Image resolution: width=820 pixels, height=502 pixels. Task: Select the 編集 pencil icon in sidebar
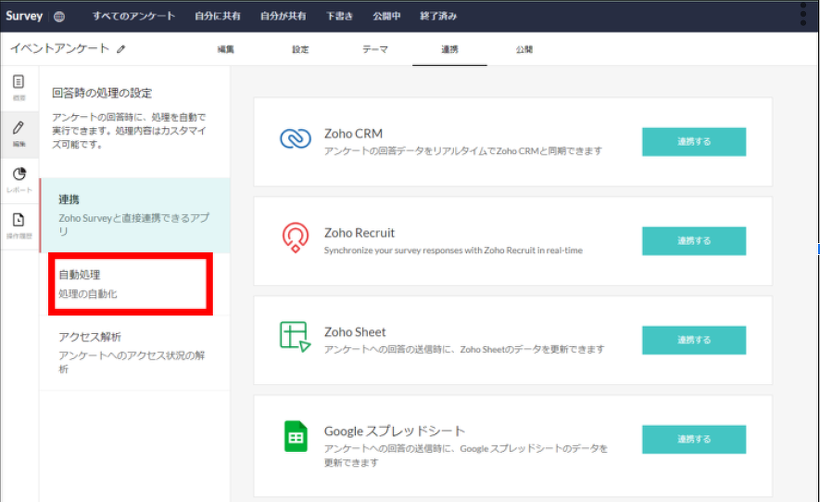(19, 132)
